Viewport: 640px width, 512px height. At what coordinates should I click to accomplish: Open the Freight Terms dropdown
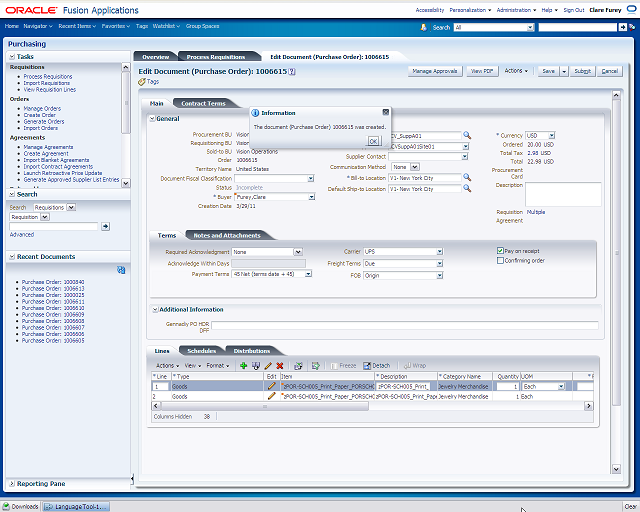click(440, 263)
